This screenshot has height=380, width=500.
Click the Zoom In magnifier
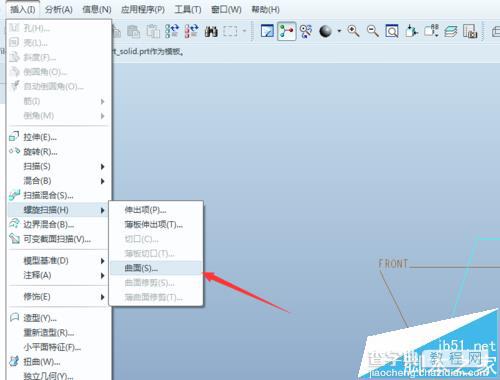(353, 31)
